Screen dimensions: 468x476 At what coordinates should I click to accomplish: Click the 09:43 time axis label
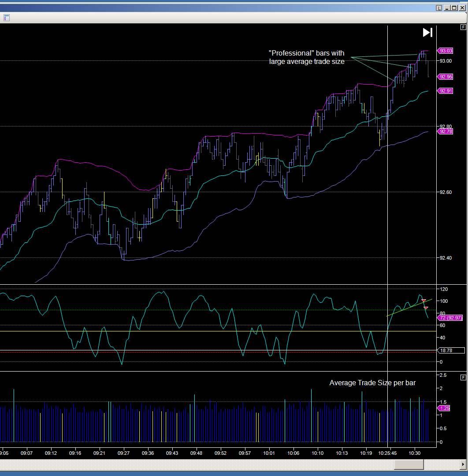(x=172, y=453)
